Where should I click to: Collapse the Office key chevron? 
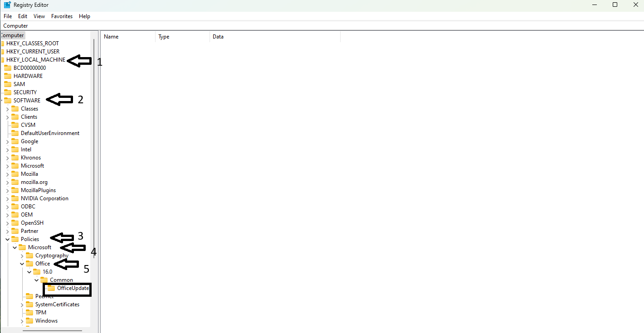tap(22, 264)
